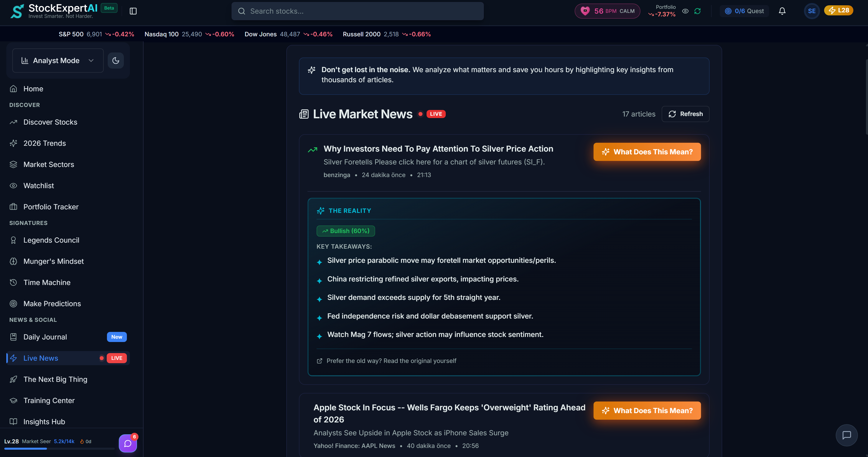The height and width of the screenshot is (457, 868).
Task: Click the Make Predictions target icon
Action: [13, 303]
